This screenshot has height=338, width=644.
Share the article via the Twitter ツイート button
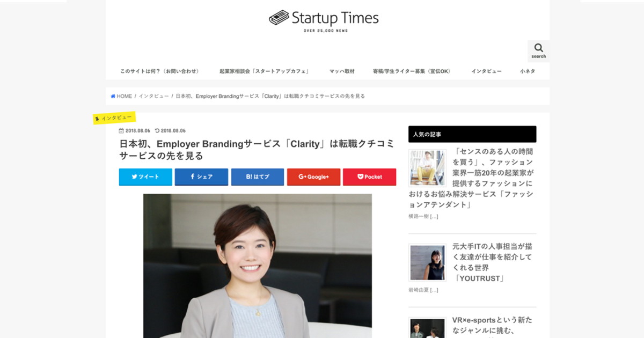click(x=145, y=177)
